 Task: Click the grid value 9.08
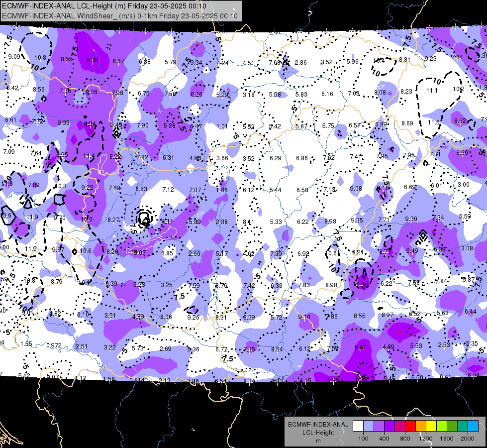(x=356, y=188)
